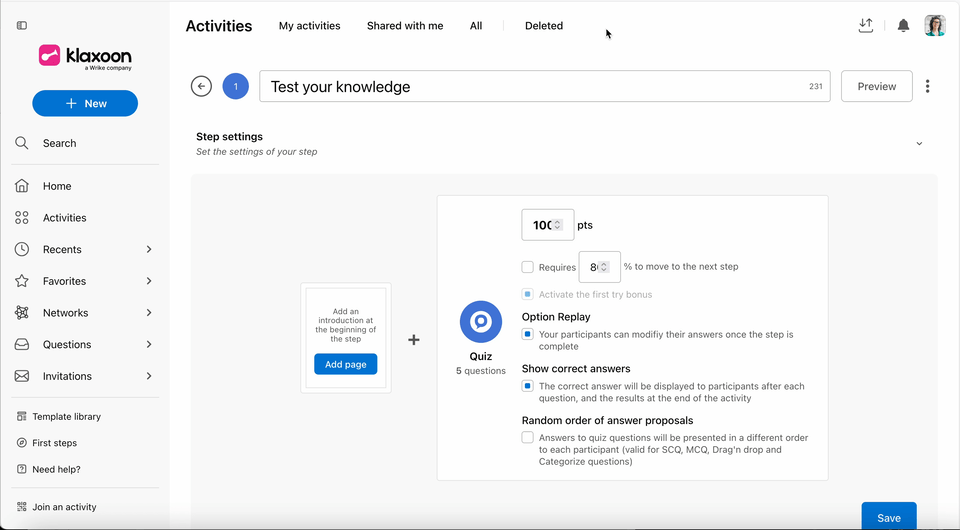
Task: Click the required percentage input field
Action: coord(599,267)
